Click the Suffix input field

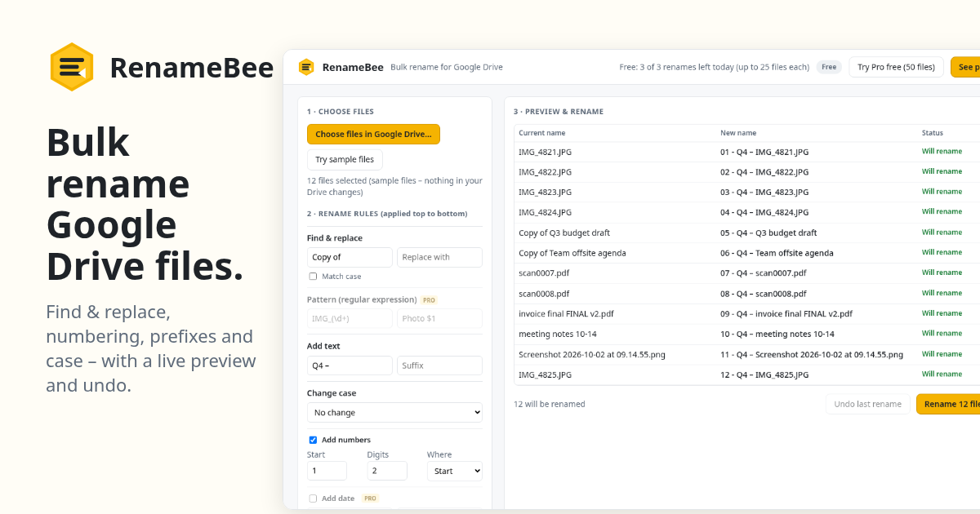pyautogui.click(x=439, y=366)
